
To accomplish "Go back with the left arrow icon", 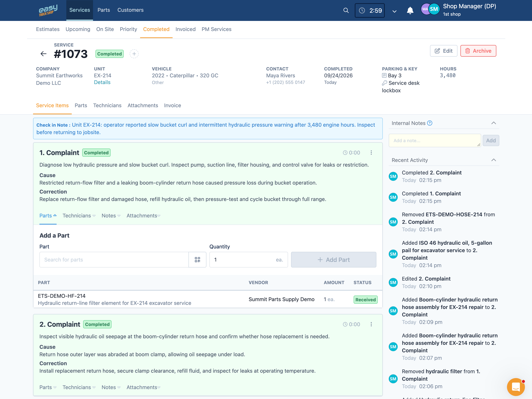I will pos(44,54).
